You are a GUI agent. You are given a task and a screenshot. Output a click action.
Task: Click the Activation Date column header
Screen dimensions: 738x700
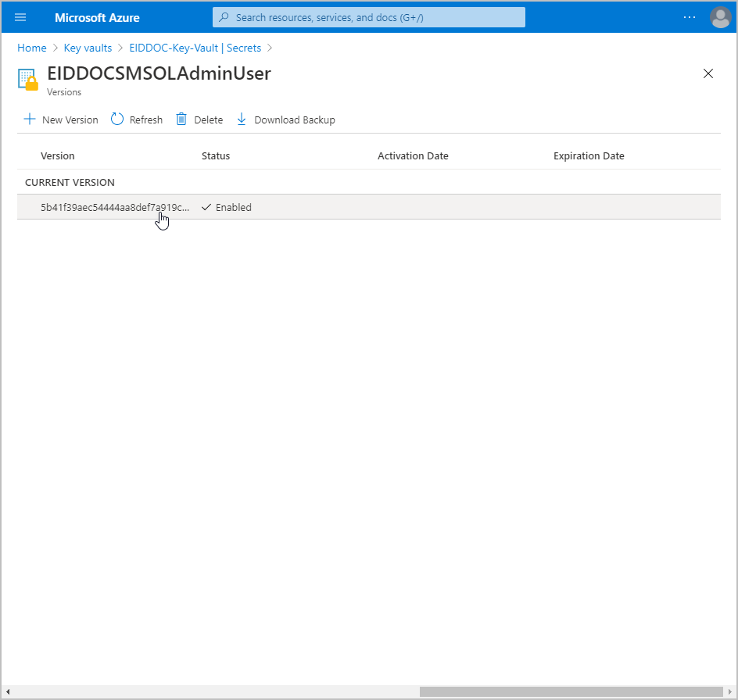pyautogui.click(x=413, y=155)
